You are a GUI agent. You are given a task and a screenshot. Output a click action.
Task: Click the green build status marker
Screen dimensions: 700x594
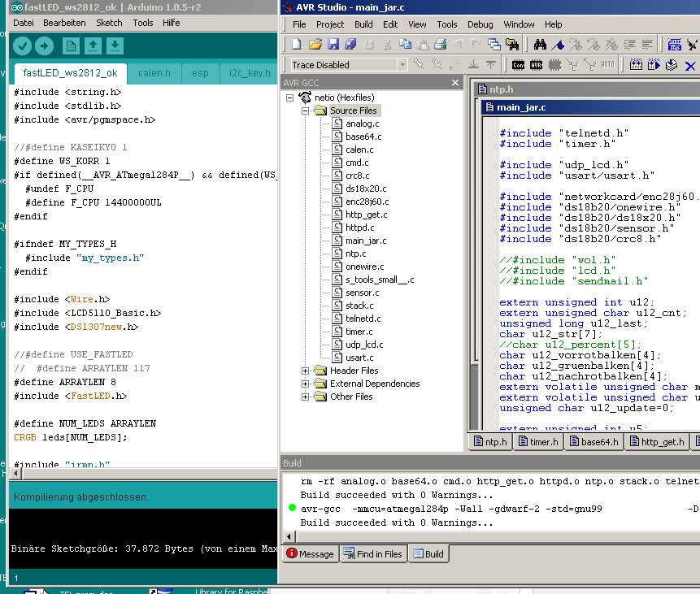point(293,507)
